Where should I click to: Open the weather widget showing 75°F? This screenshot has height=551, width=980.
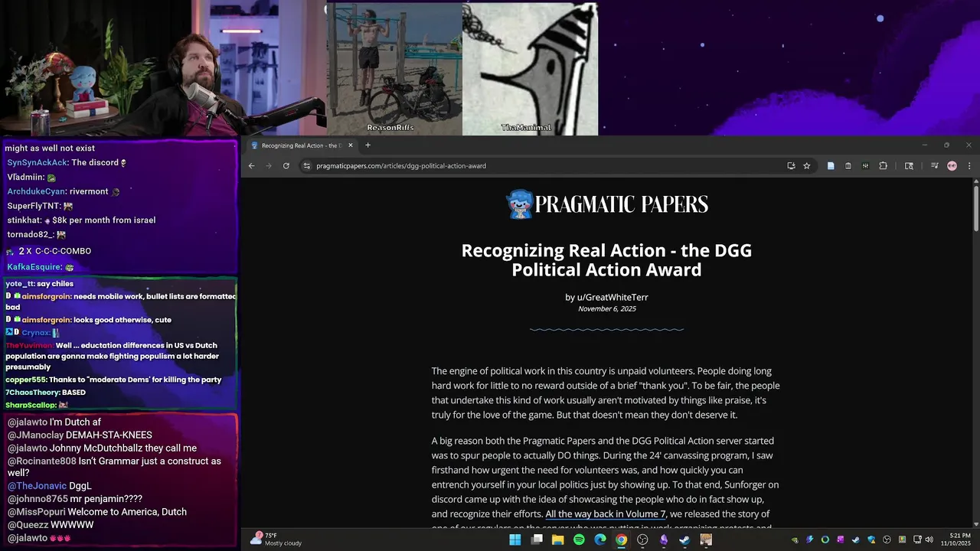coord(277,539)
